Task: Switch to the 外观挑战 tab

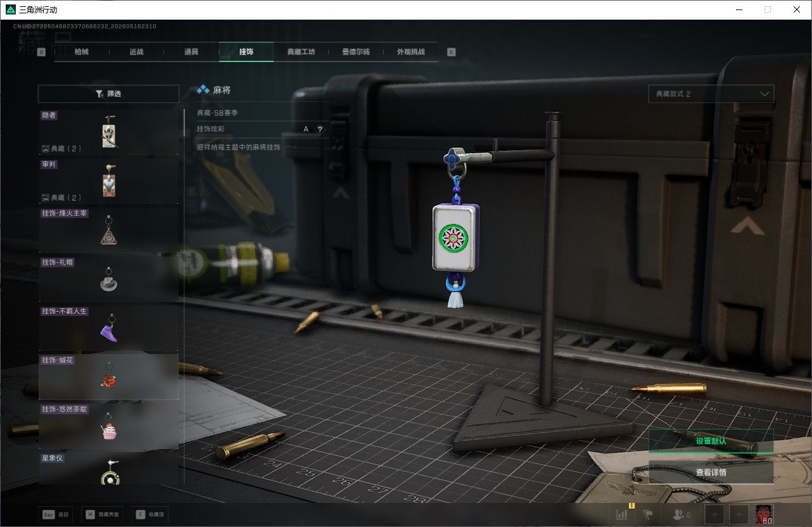Action: 410,52
